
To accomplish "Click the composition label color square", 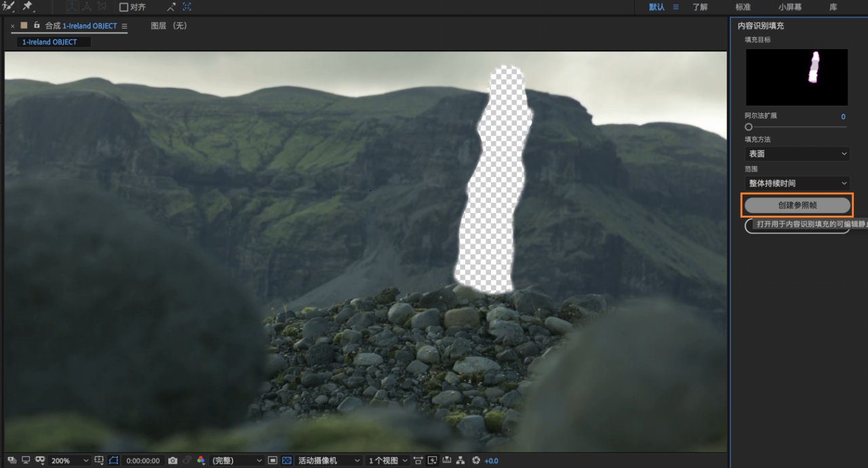I will coord(24,25).
